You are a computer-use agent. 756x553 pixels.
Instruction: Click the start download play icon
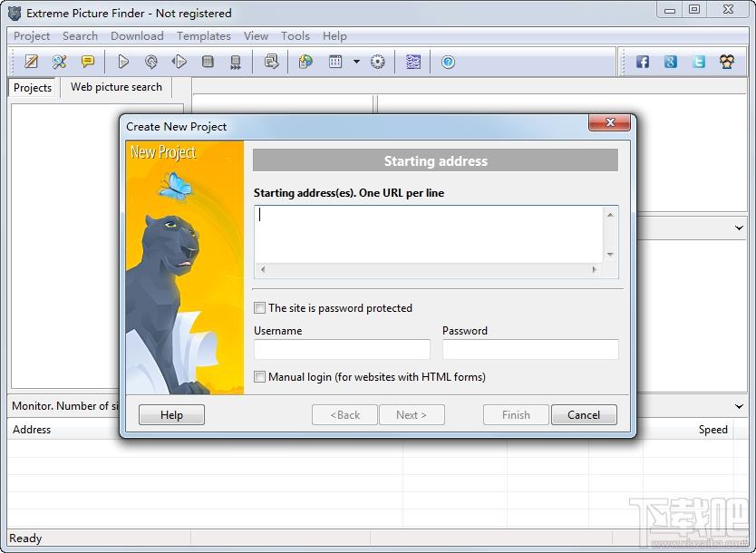click(123, 62)
